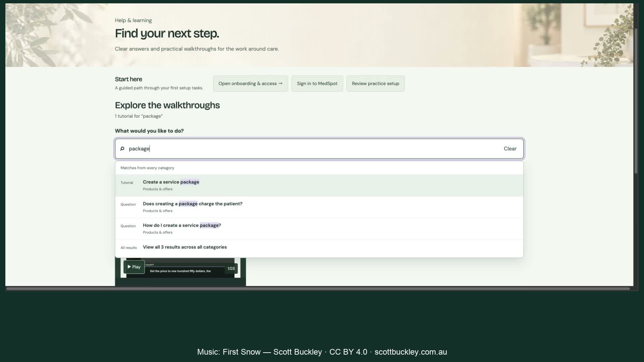644x362 pixels.
Task: Click the "Start here" heading
Action: click(x=128, y=79)
